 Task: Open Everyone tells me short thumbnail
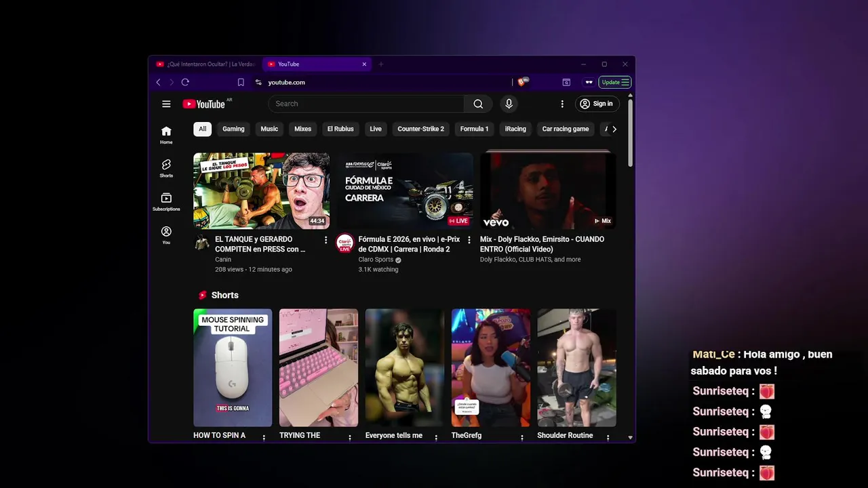click(x=405, y=368)
